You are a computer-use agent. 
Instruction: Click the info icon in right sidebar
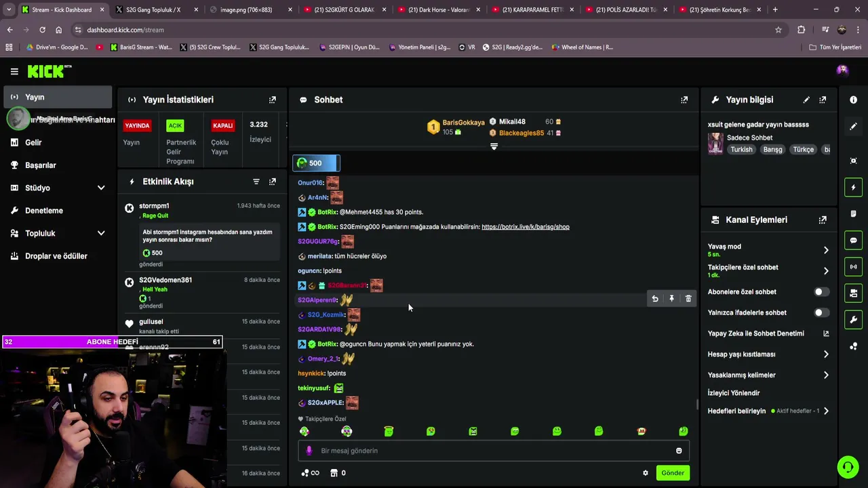point(853,100)
